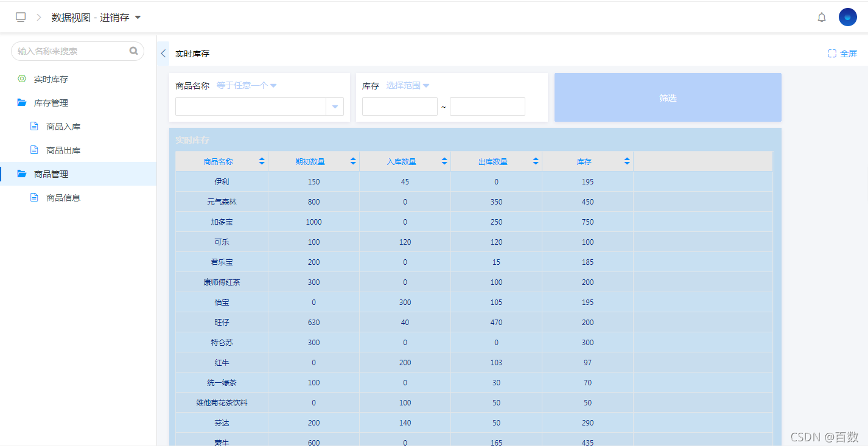The height and width of the screenshot is (448, 868).
Task: Click the 元气森林 product cell
Action: [x=222, y=201]
